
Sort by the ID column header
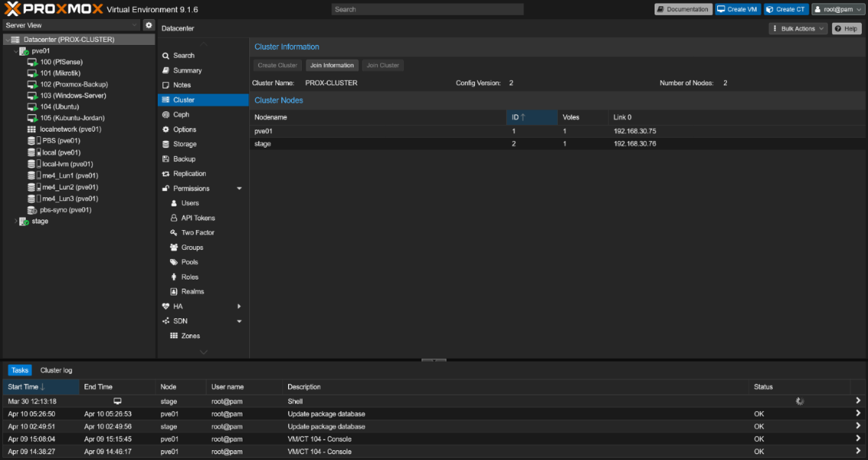pyautogui.click(x=532, y=117)
